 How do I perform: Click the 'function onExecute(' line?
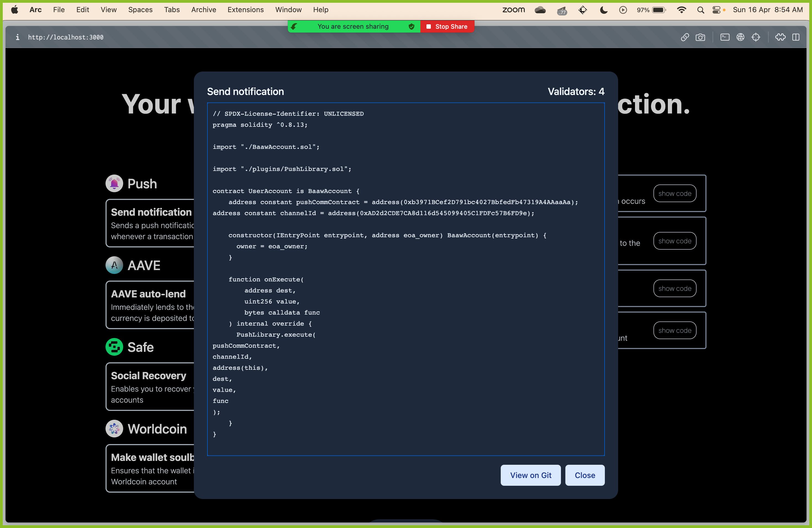tap(266, 279)
